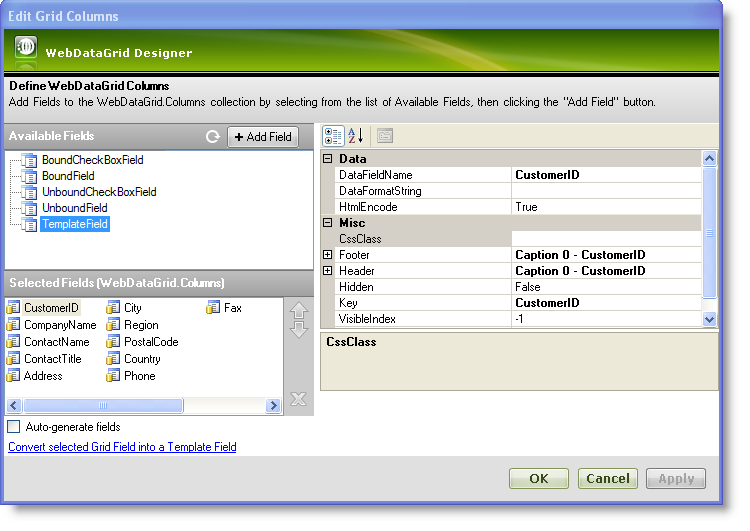The width and height of the screenshot is (750, 531).
Task: Click the Add Field button
Action: pyautogui.click(x=263, y=137)
